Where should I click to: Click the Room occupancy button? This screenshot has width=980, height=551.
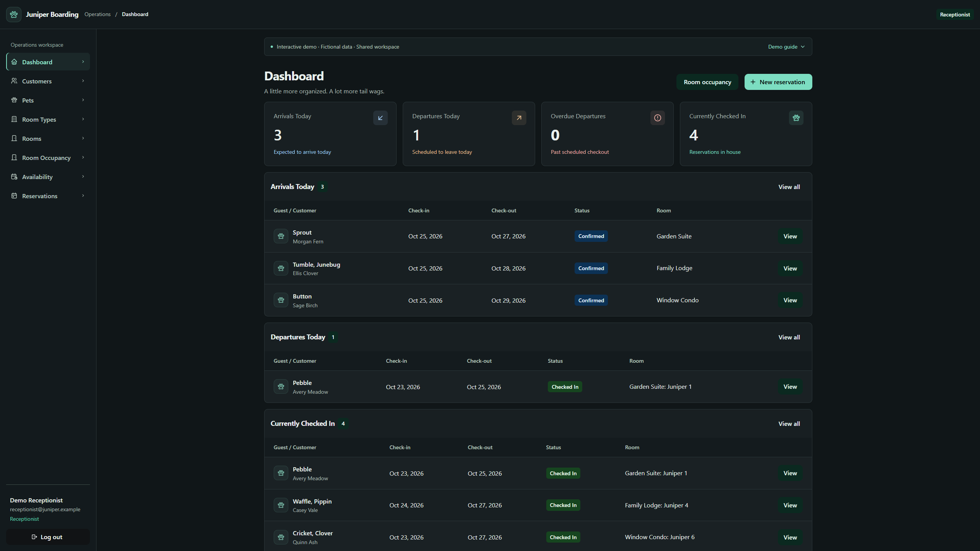[x=707, y=82]
